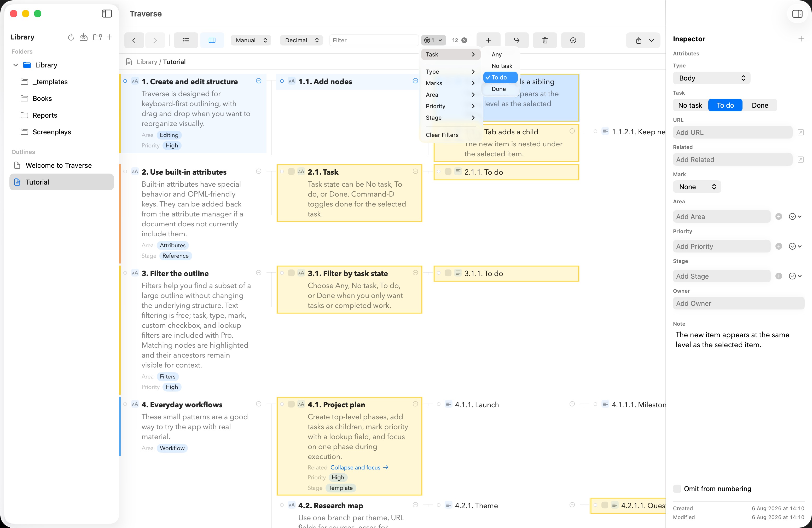Click the import document tray icon

[x=84, y=37]
